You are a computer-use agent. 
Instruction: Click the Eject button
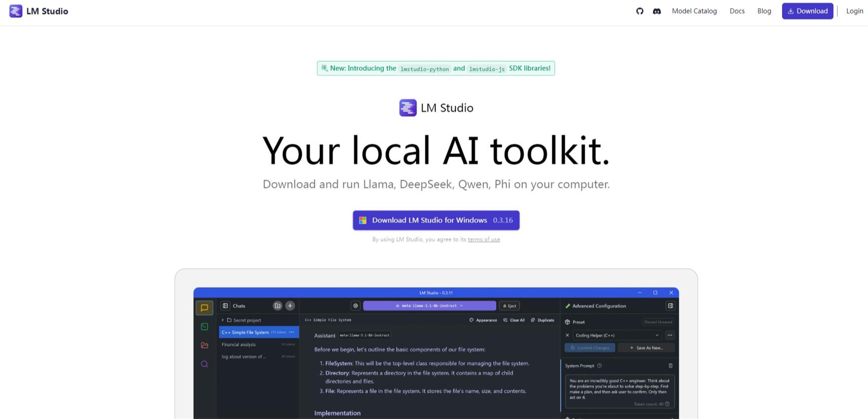(x=510, y=306)
